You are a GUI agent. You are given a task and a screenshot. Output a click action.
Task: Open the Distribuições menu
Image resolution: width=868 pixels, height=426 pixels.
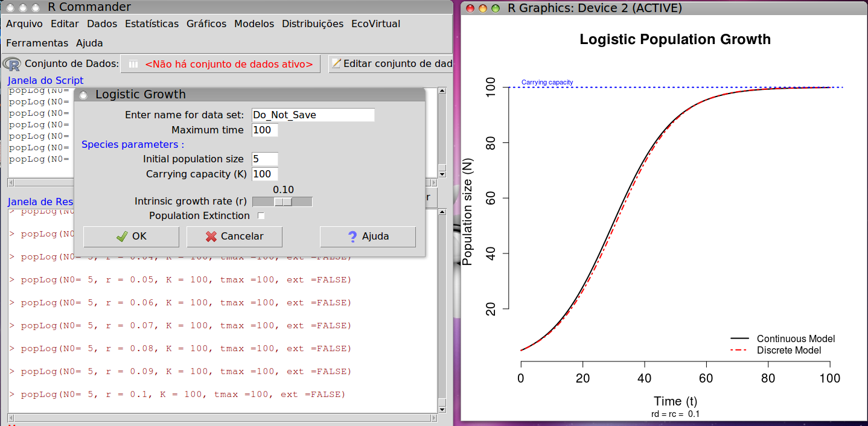click(313, 24)
